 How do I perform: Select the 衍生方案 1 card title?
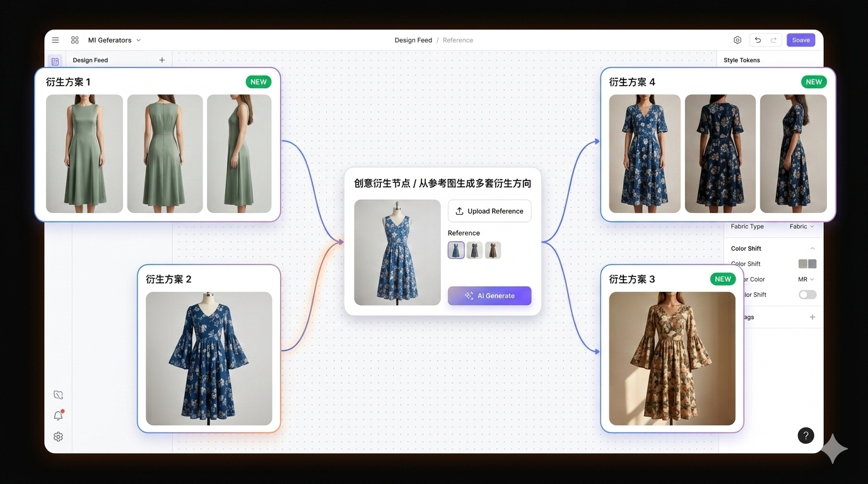click(68, 82)
